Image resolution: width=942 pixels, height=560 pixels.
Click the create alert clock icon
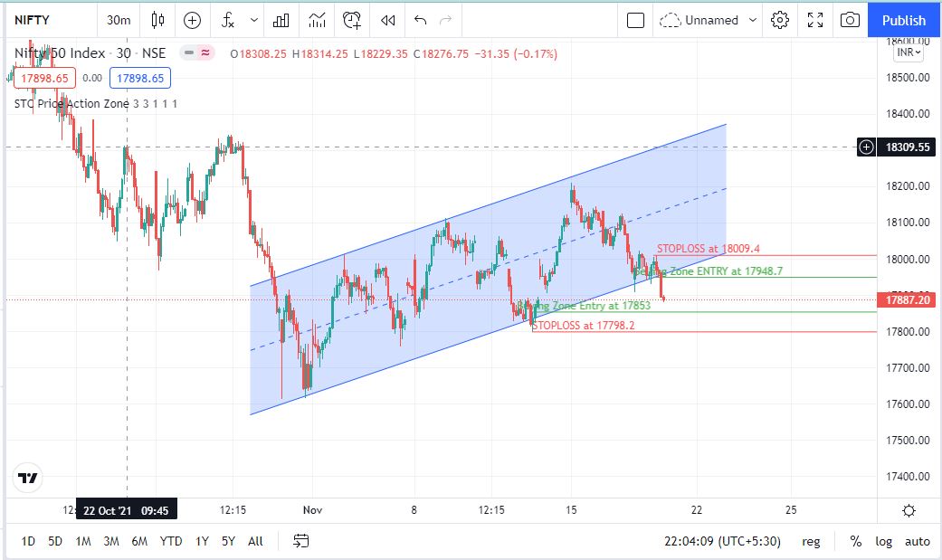pos(352,20)
